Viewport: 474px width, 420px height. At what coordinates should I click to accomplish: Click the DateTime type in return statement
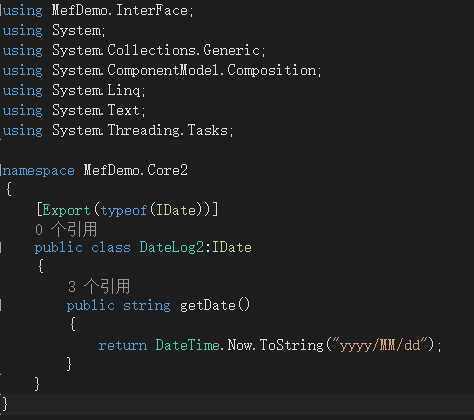point(188,345)
